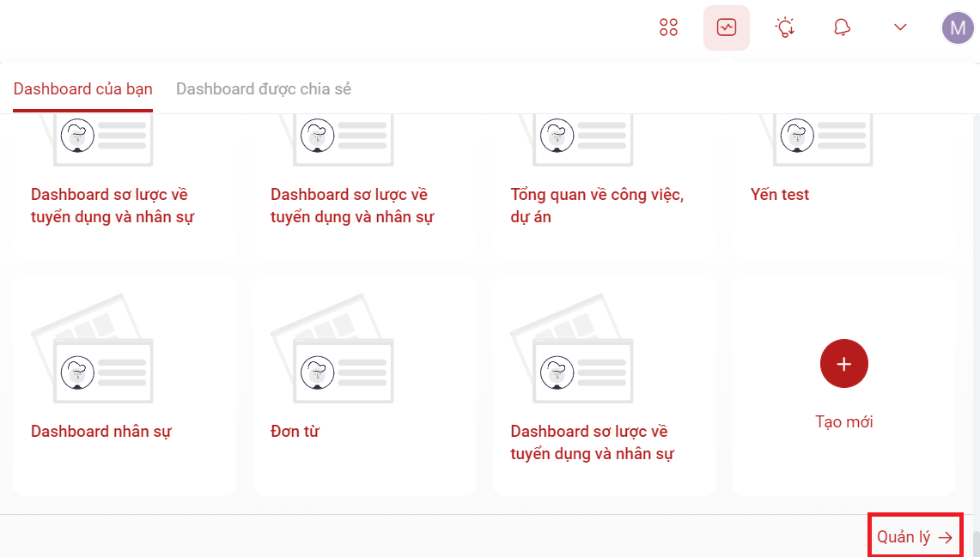
Task: Switch to "Dashboard được chia sẻ" tab
Action: (x=264, y=89)
